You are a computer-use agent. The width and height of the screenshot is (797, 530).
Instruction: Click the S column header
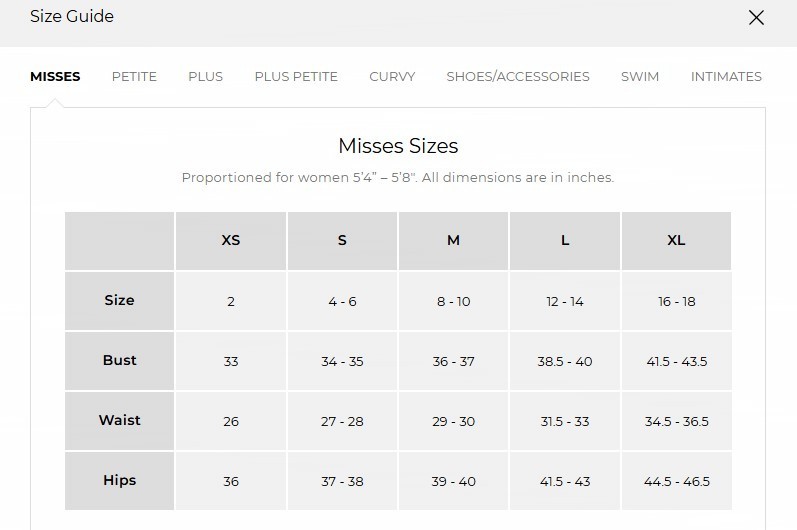[x=342, y=241]
